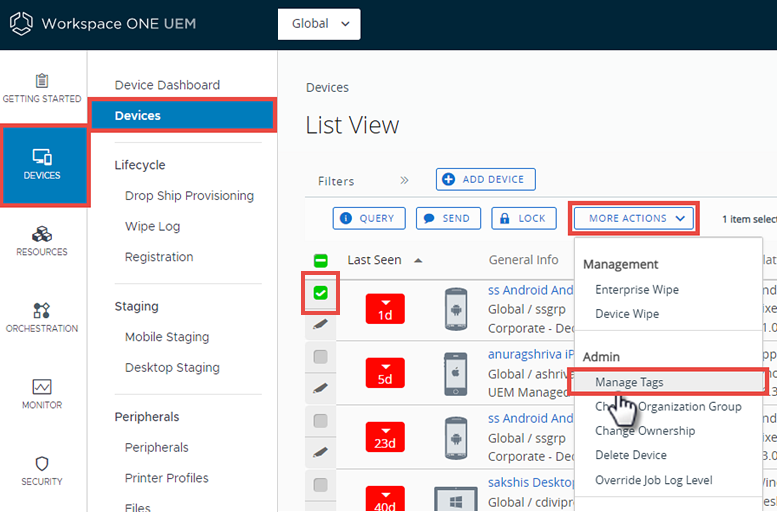
Task: Click the edit pencil for 5d device row
Action: tap(321, 388)
